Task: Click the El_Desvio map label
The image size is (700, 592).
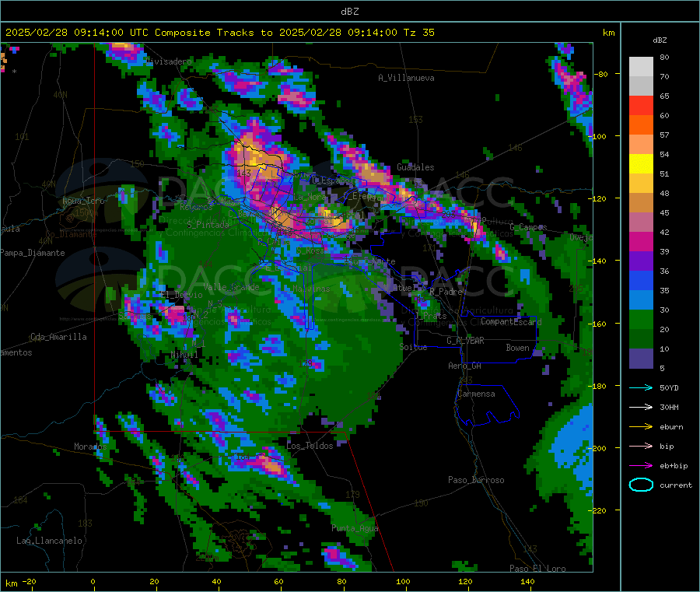Action: coord(181,295)
